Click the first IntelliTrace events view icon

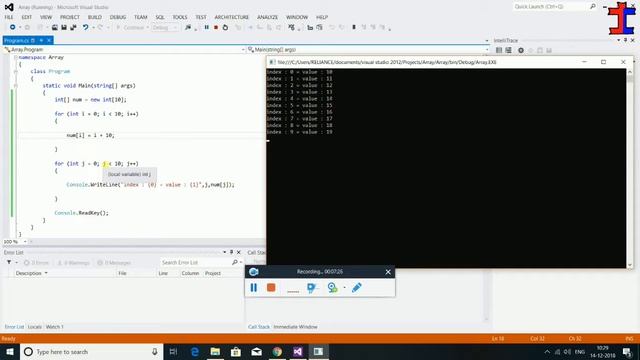499,50
